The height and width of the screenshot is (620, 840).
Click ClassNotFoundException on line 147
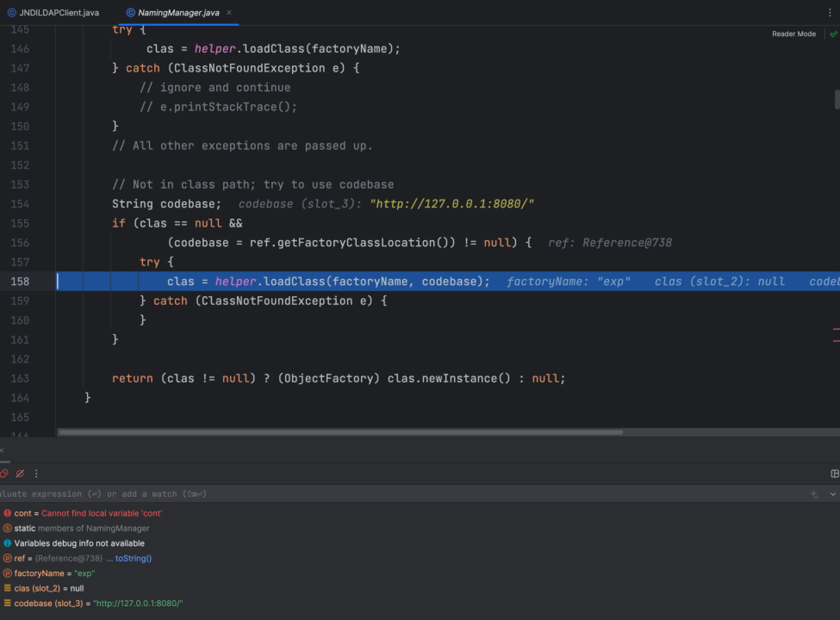249,68
